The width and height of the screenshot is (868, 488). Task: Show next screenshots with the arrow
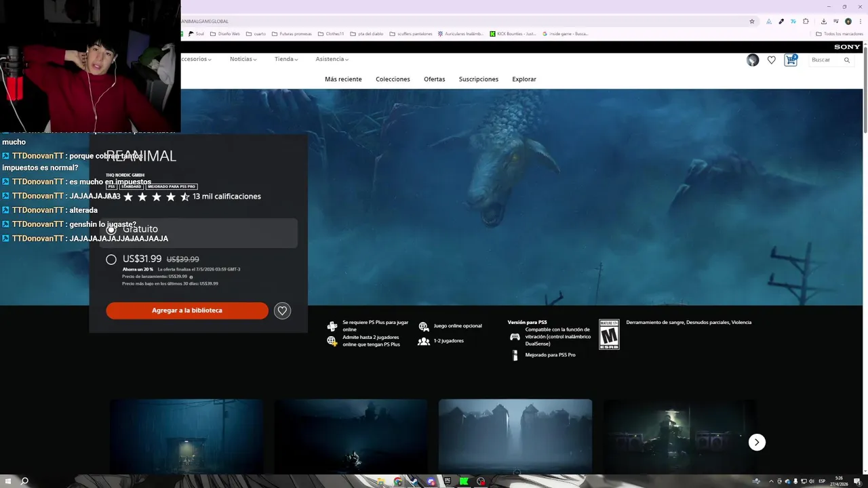click(x=757, y=442)
